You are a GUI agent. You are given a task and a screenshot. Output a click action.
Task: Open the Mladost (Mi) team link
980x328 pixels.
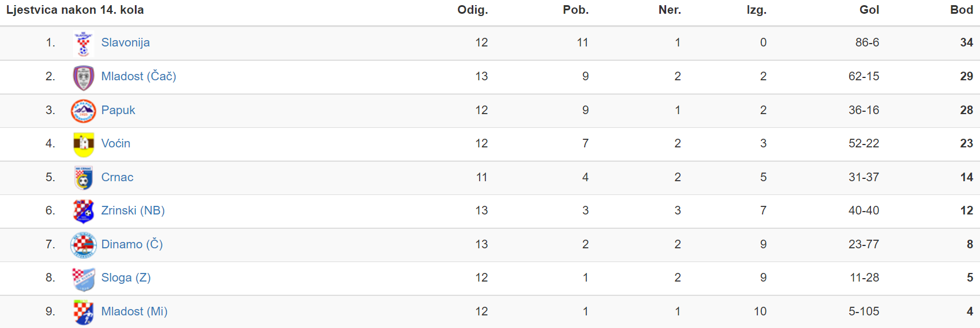coord(134,311)
